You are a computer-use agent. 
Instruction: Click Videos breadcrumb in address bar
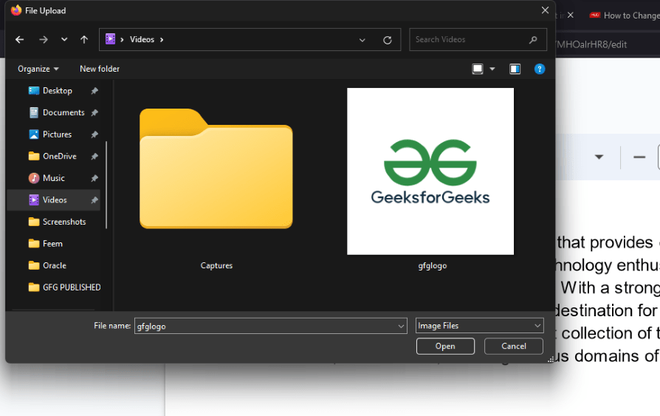click(x=142, y=40)
